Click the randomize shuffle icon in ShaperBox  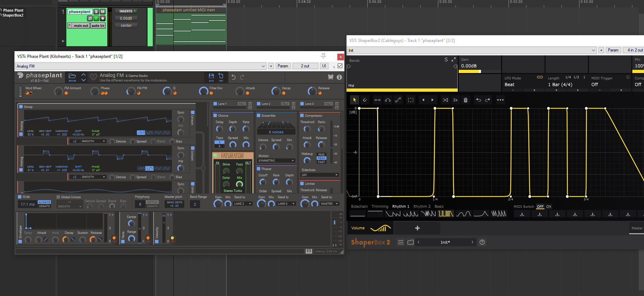[445, 100]
